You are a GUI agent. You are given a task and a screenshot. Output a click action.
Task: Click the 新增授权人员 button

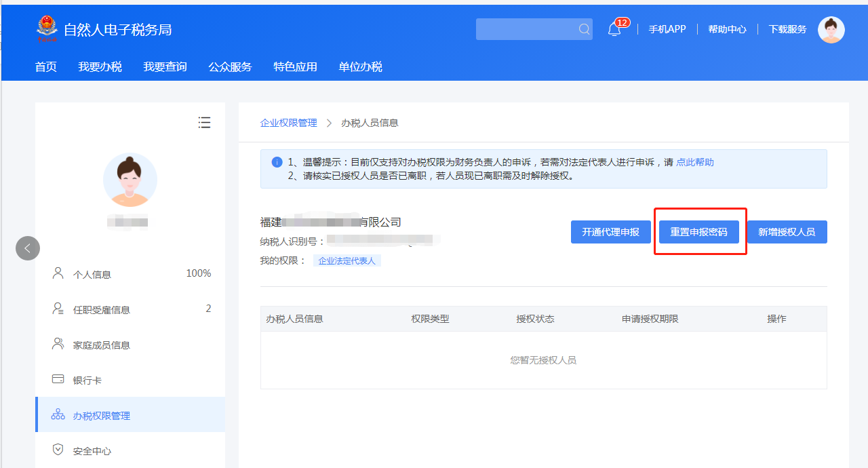[787, 232]
